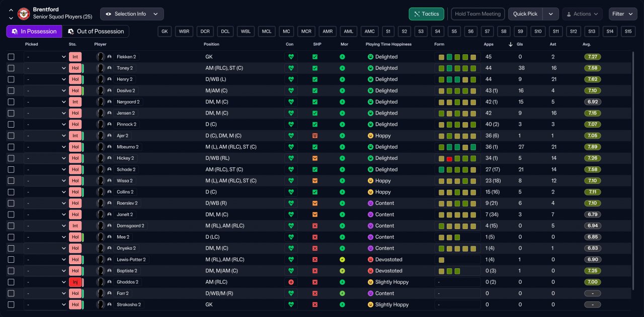Open the Tactics button
This screenshot has width=644, height=317.
coord(426,14)
